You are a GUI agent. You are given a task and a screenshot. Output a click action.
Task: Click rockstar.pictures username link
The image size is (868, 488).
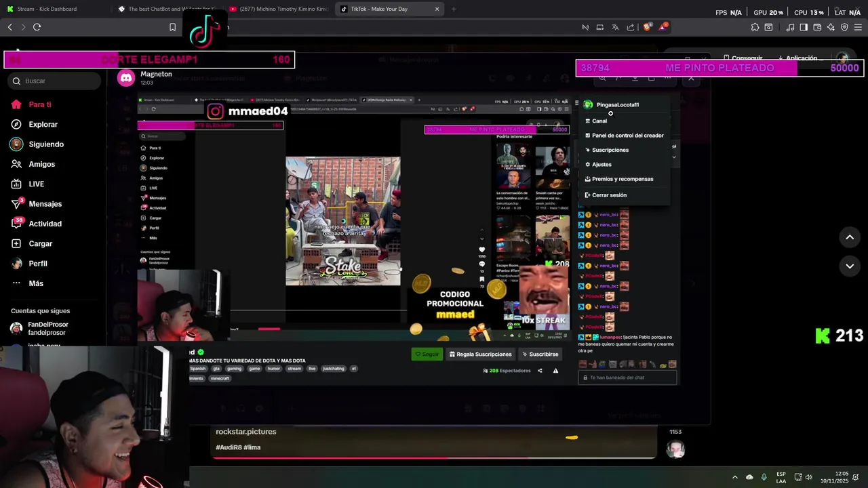coord(245,432)
